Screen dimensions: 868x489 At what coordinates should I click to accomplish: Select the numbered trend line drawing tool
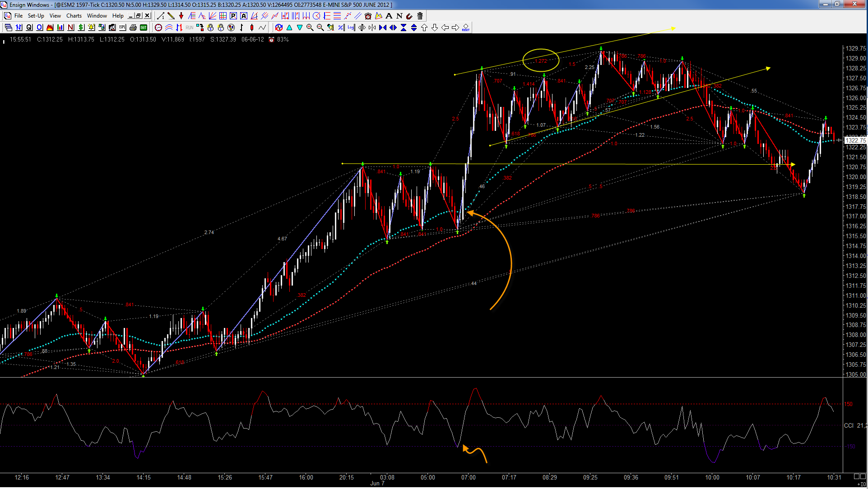(x=160, y=16)
